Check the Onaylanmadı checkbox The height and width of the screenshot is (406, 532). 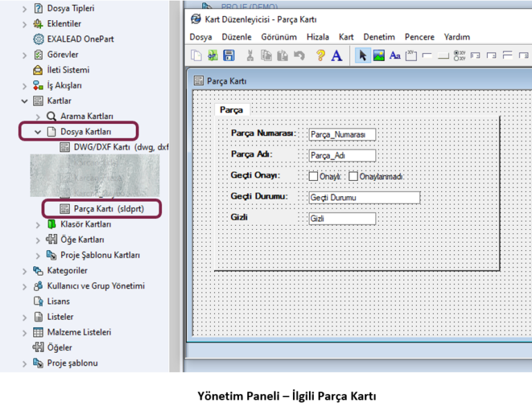pos(353,177)
